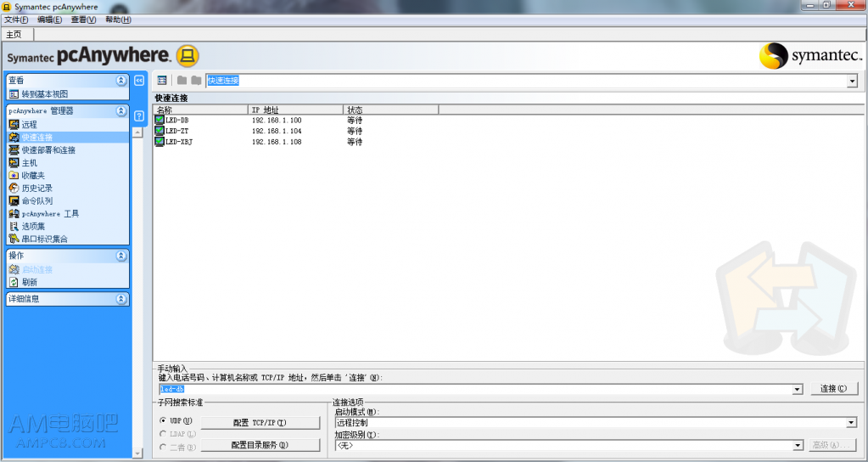
Task: Click the view-style list toolbar icon
Action: pos(162,81)
